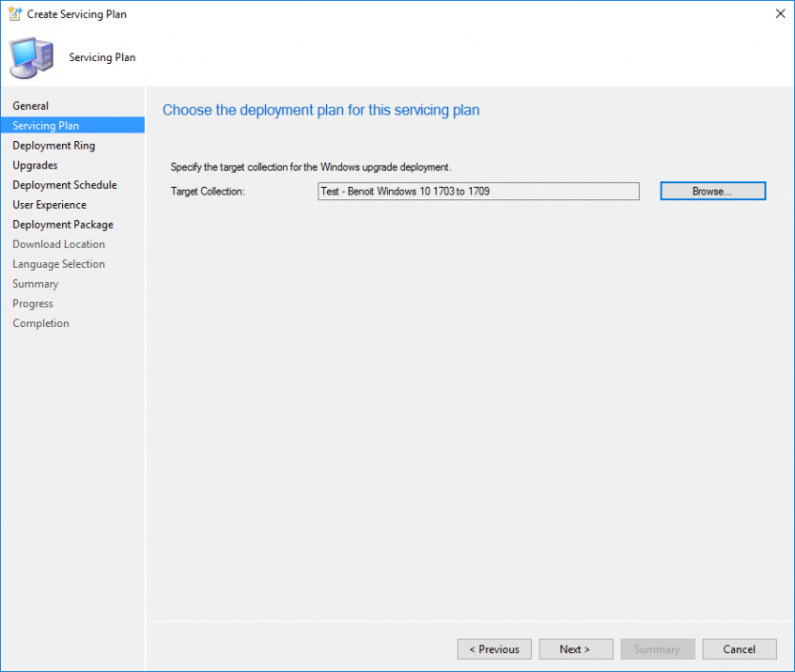The height and width of the screenshot is (672, 795).
Task: Go back with the Previous button
Action: (493, 649)
